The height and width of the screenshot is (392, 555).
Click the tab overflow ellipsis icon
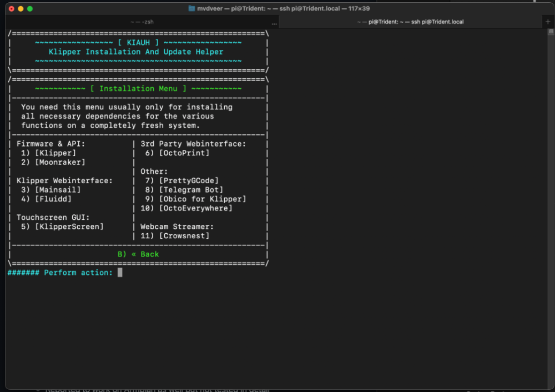pyautogui.click(x=274, y=23)
